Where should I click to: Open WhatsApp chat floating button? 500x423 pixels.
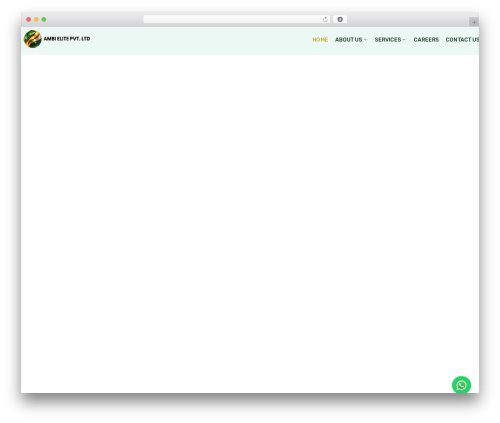pyautogui.click(x=461, y=385)
